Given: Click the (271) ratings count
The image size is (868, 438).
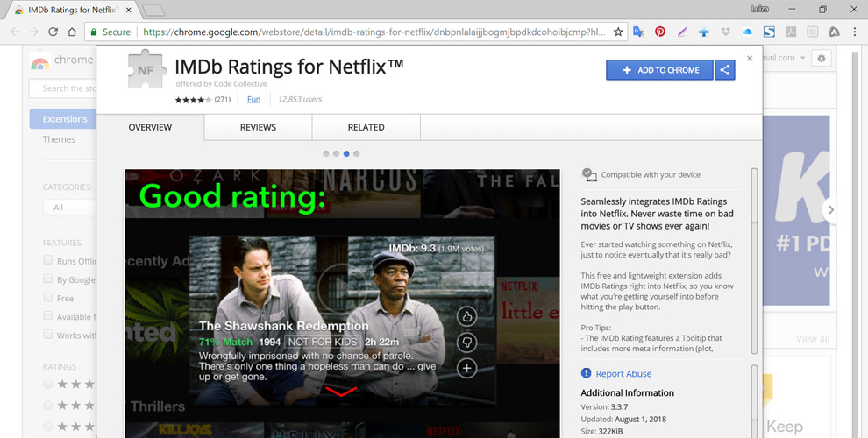Looking at the screenshot, I should point(223,100).
